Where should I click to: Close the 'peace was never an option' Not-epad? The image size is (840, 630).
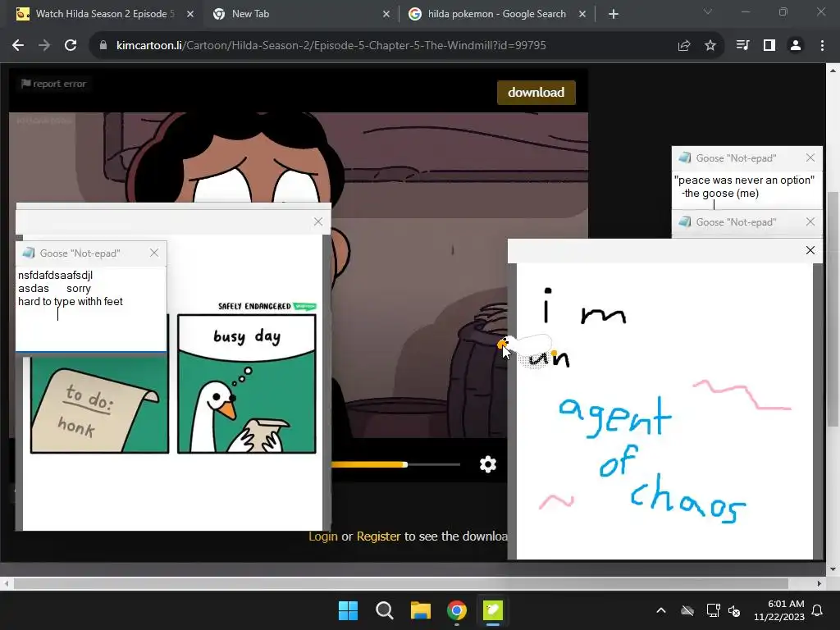810,157
